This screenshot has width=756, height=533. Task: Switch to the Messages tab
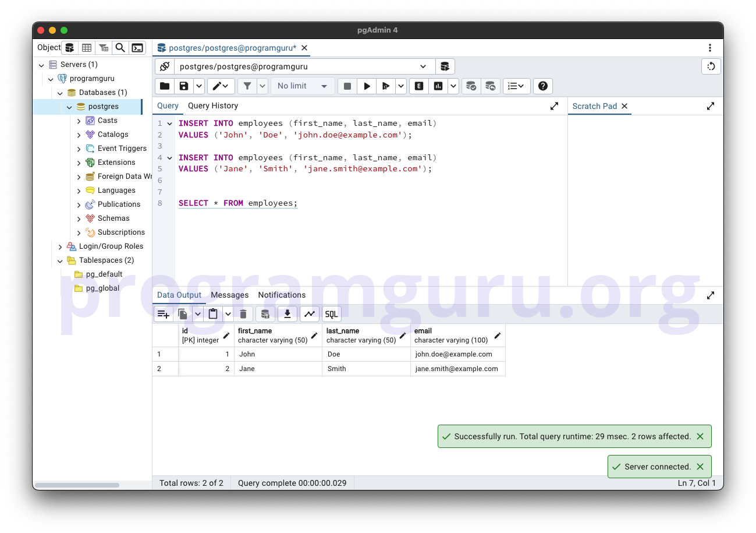coord(230,295)
